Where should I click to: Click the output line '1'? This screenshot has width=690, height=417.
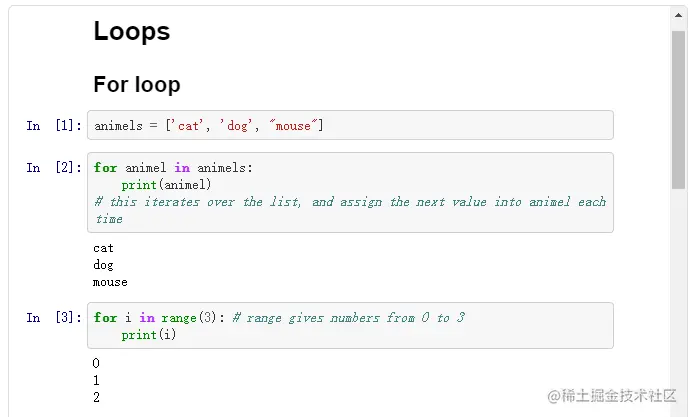(x=96, y=380)
